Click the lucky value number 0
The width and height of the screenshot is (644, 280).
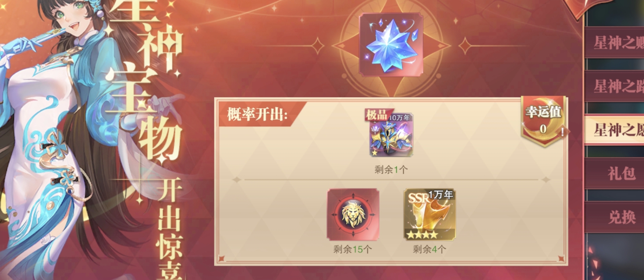[x=543, y=129]
